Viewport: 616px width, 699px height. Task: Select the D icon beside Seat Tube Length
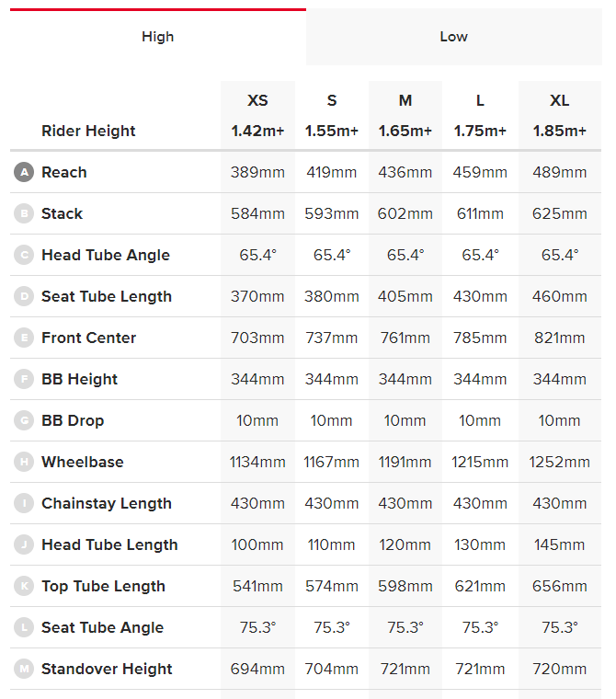23,296
